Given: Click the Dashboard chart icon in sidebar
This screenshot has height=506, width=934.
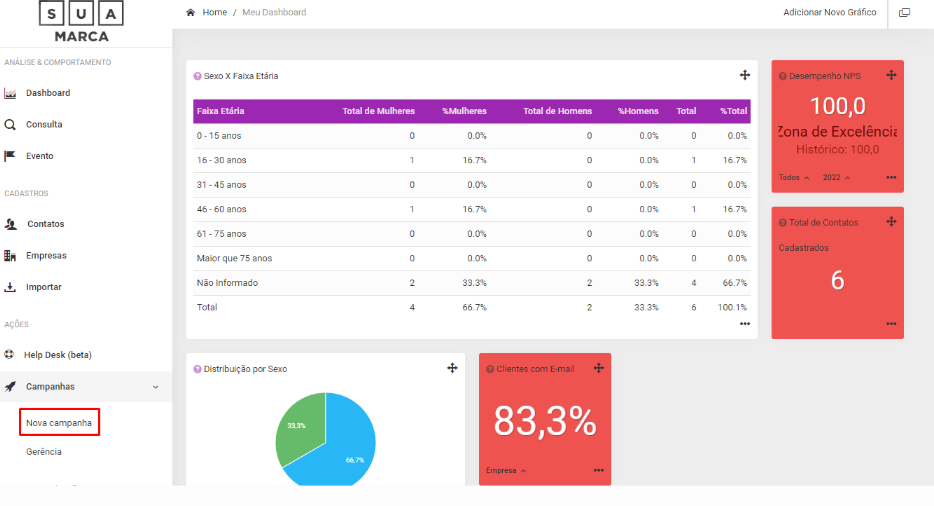Looking at the screenshot, I should click(x=10, y=93).
